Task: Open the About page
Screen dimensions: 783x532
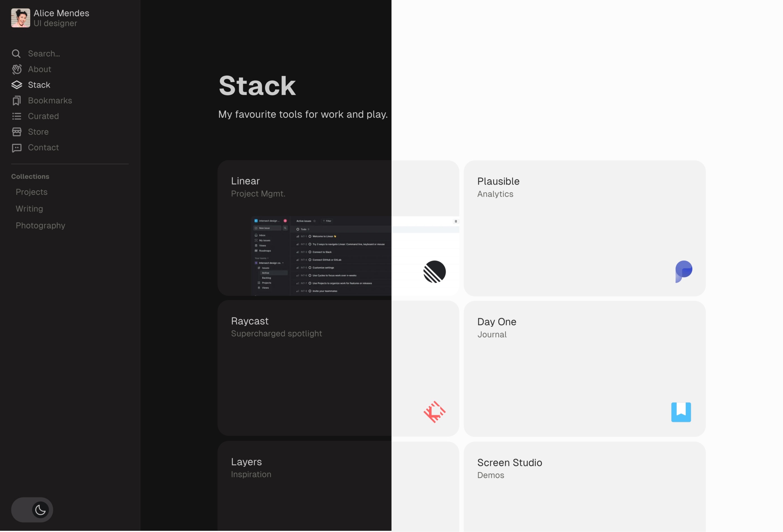Action: tap(39, 69)
